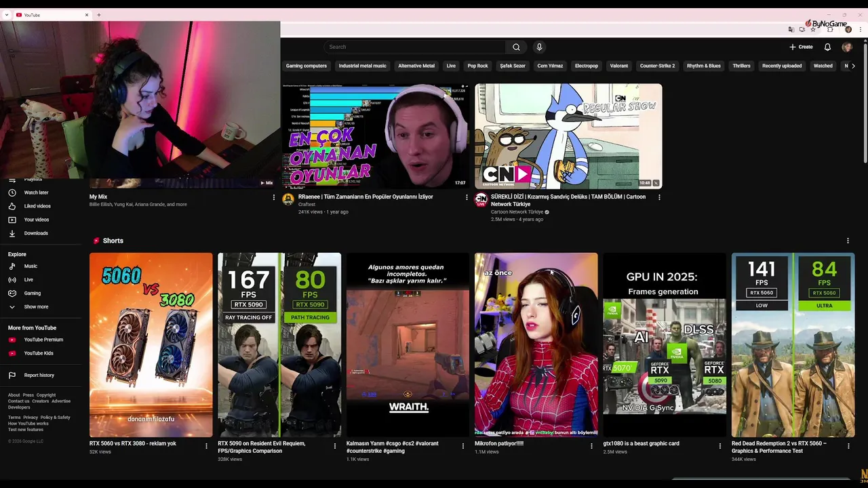Open browser tab search dropdown

pos(6,15)
